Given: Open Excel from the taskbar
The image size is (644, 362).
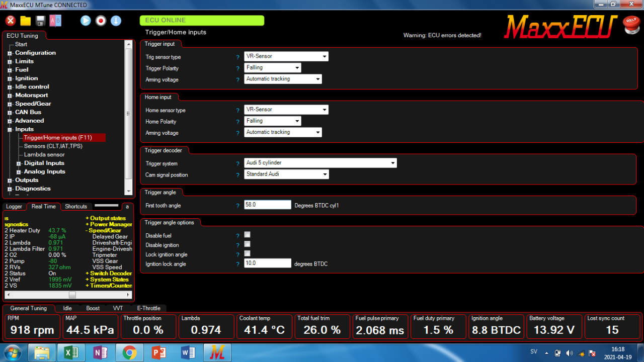Looking at the screenshot, I should (71, 353).
